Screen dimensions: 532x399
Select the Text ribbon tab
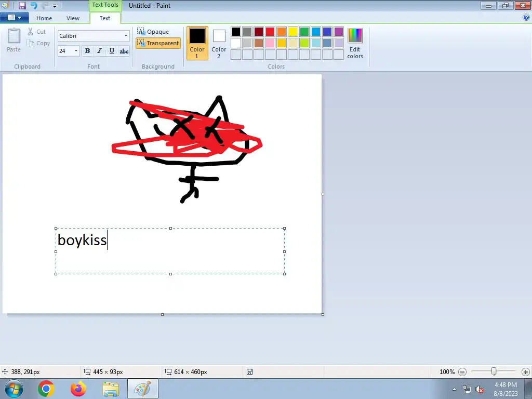105,18
